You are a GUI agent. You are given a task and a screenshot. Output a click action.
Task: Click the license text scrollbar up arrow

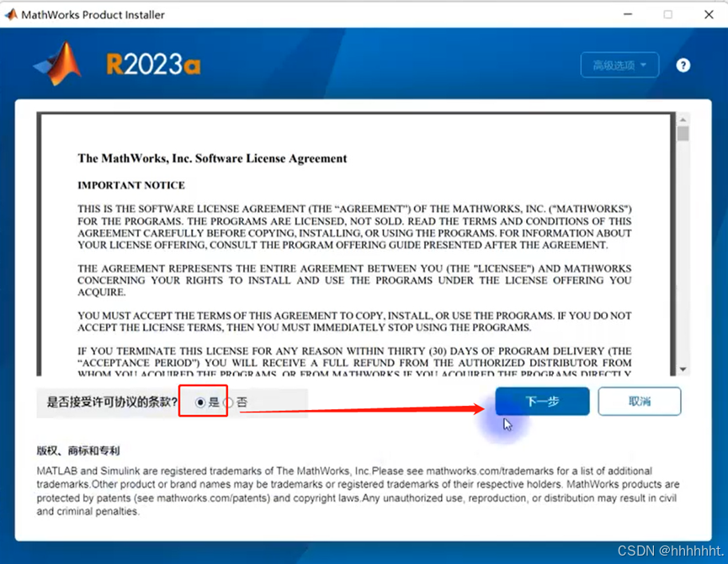[x=683, y=120]
